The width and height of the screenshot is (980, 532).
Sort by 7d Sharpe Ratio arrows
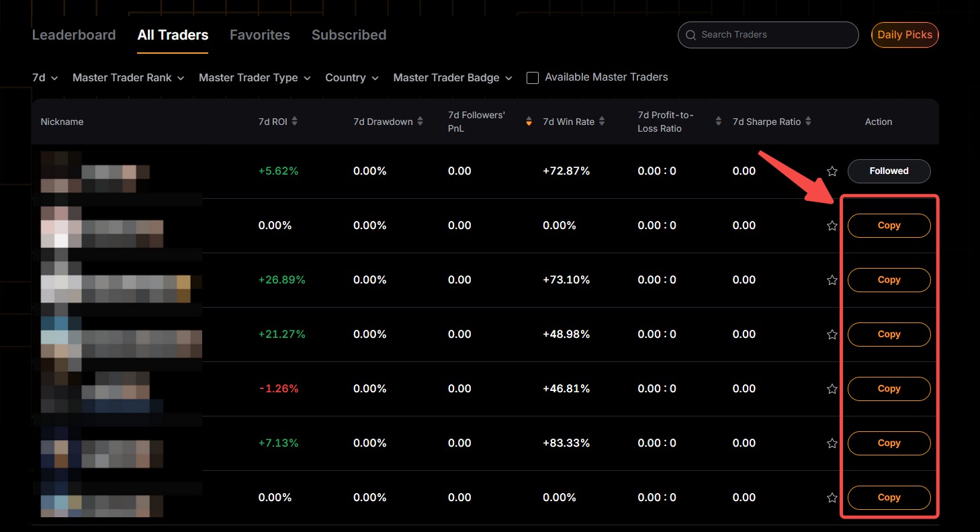click(x=808, y=122)
